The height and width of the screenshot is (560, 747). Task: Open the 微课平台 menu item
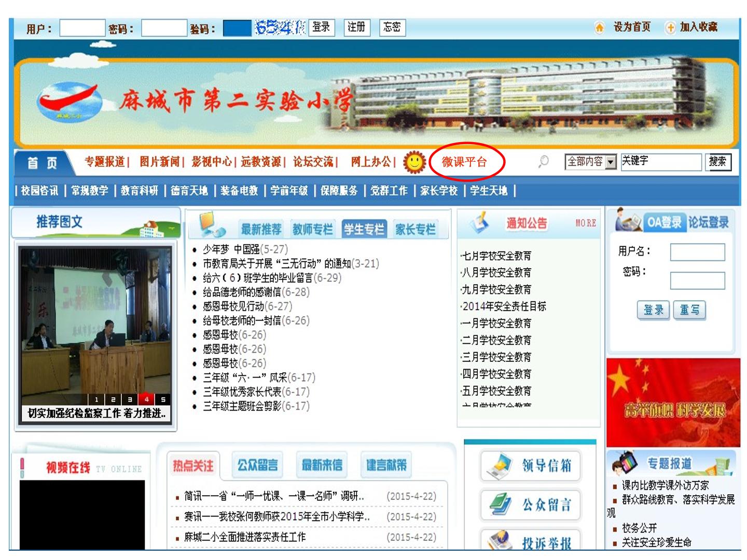464,162
